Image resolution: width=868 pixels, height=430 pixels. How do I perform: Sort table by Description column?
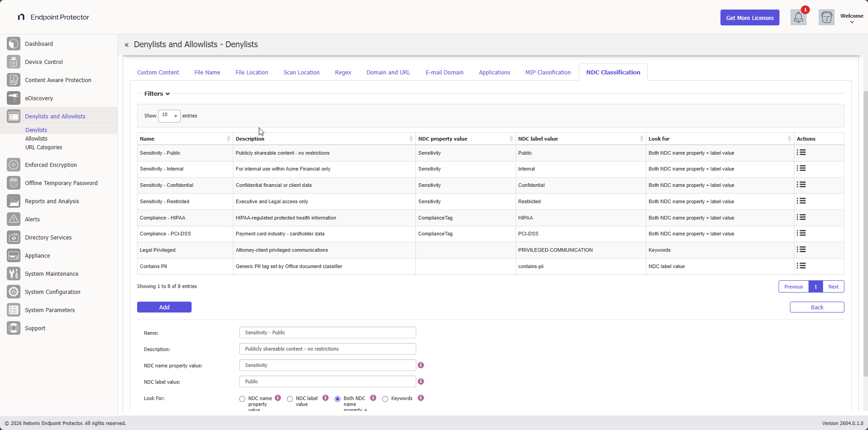pyautogui.click(x=324, y=139)
